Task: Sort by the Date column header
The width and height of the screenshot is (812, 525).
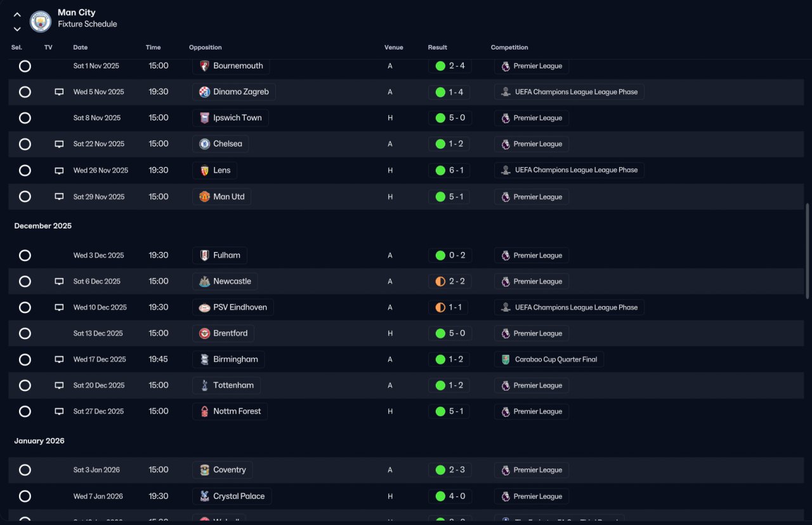Action: [x=81, y=48]
